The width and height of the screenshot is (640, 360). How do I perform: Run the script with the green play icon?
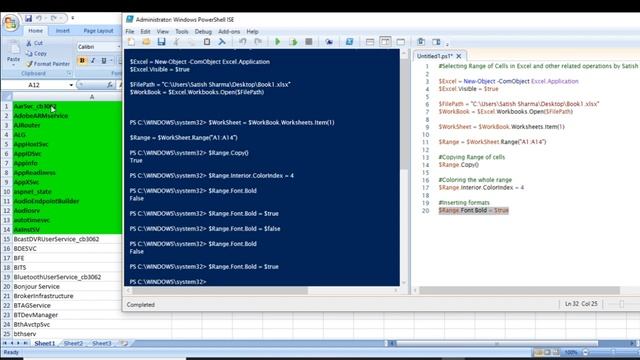278,42
